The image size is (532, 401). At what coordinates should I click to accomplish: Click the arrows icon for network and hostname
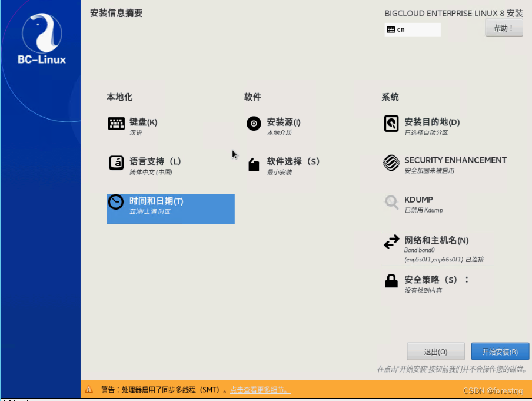(391, 242)
